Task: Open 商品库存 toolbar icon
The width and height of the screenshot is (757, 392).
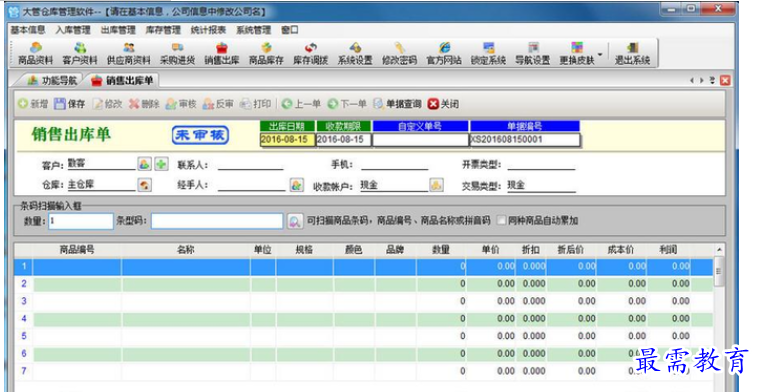Action: coord(266,54)
